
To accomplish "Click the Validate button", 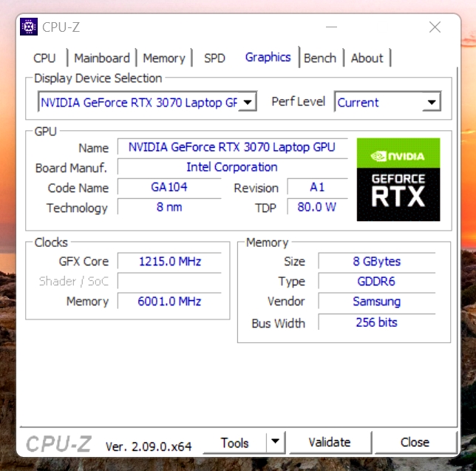I will [x=330, y=442].
